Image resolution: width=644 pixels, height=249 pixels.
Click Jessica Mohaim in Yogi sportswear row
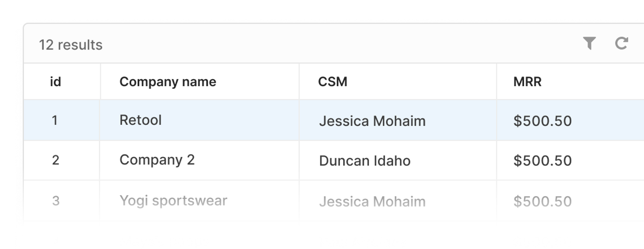372,201
